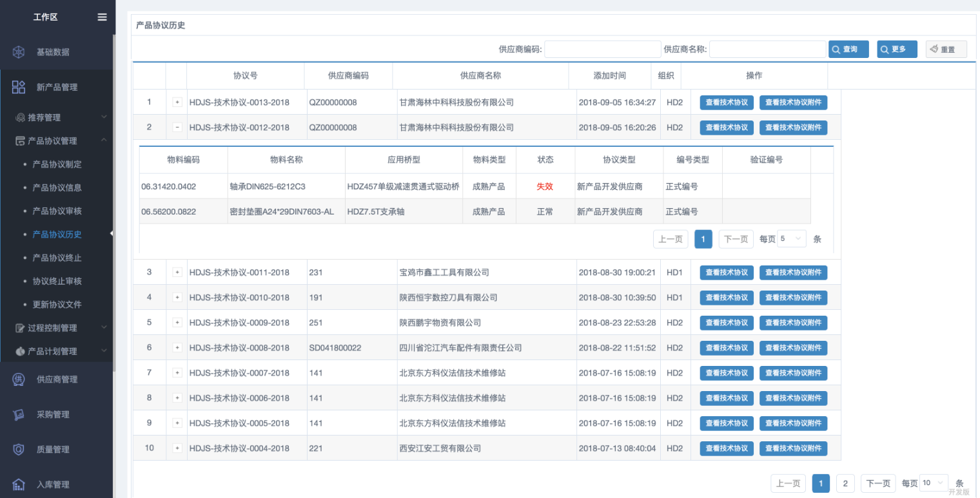Expand row HDJS-技术协议-0011-2018 details
The image size is (980, 498).
point(177,272)
